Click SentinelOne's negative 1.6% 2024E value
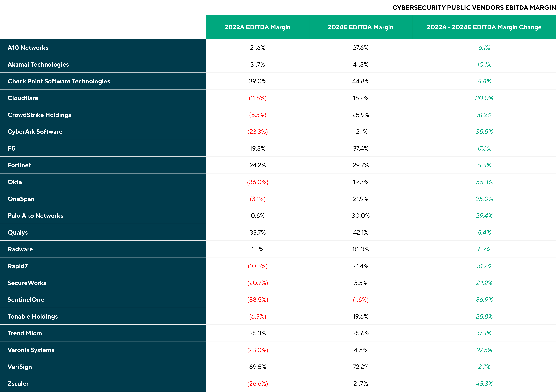Viewport: 560px width, 392px height. (x=360, y=300)
